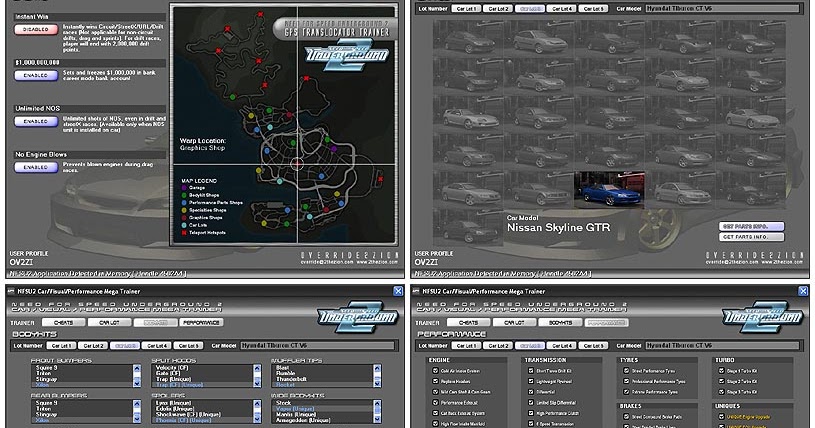
Task: Select Velocity (CF) in Split Hoods list
Action: pyautogui.click(x=172, y=368)
